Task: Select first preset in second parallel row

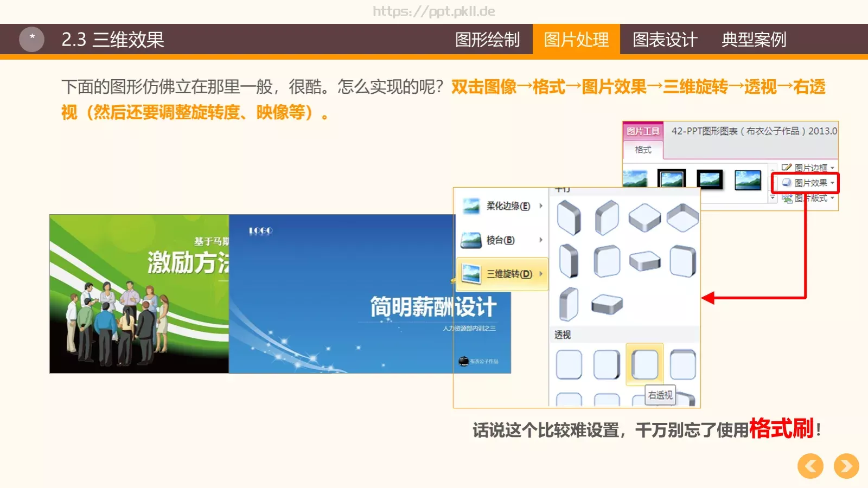Action: tap(569, 261)
